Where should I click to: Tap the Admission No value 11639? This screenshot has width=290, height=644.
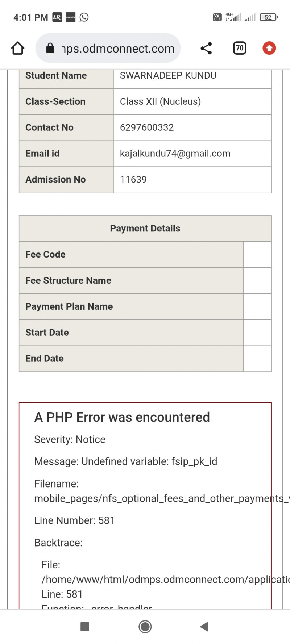point(133,180)
